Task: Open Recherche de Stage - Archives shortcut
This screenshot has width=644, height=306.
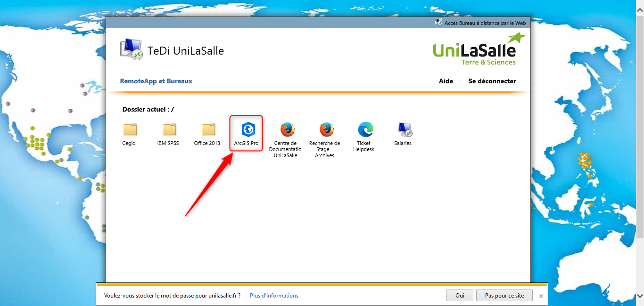Action: coord(325,140)
